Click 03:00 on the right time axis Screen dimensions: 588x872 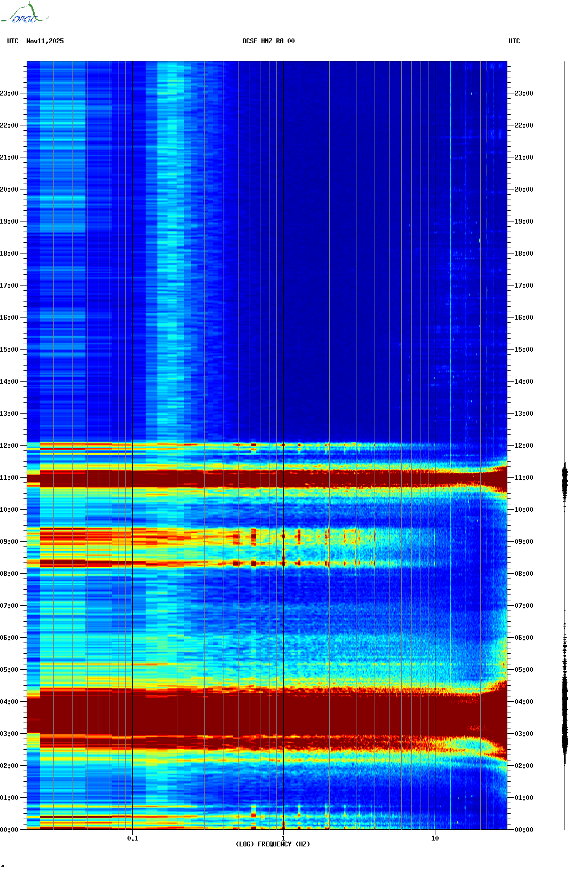click(524, 734)
